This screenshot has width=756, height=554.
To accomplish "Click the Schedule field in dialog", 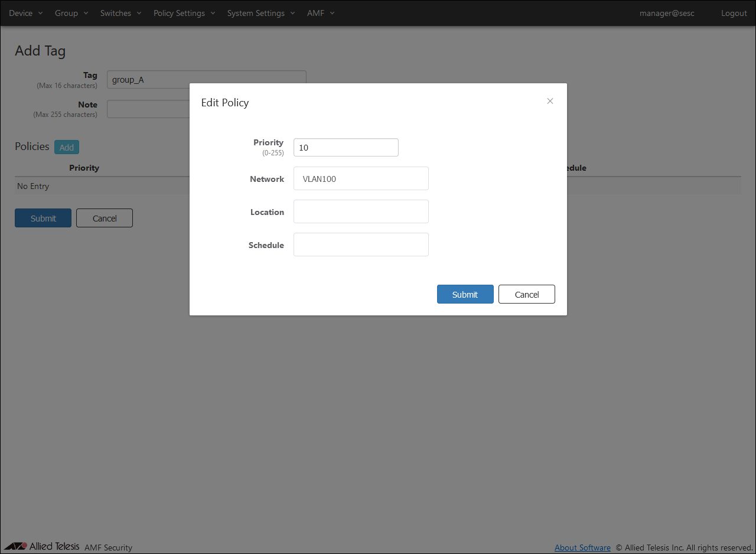I will tap(360, 245).
